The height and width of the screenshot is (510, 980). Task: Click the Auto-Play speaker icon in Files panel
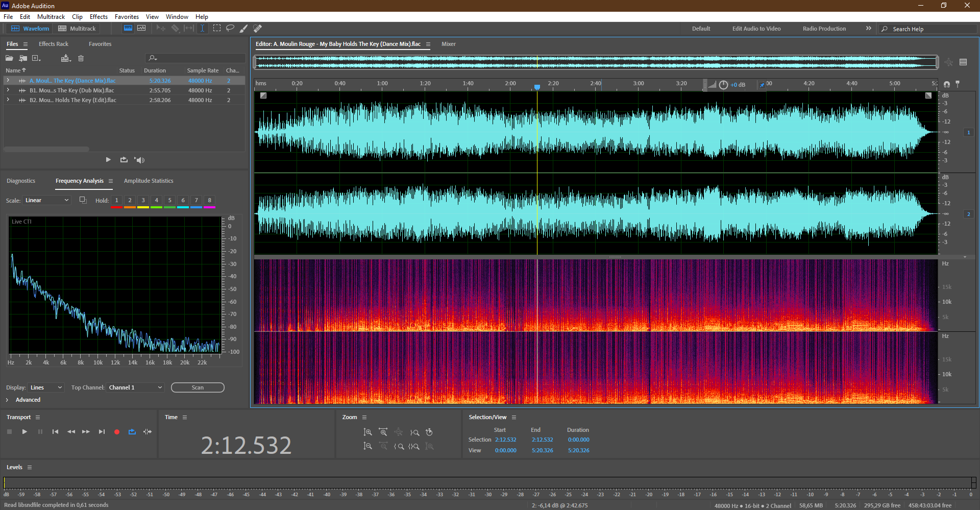pos(139,160)
